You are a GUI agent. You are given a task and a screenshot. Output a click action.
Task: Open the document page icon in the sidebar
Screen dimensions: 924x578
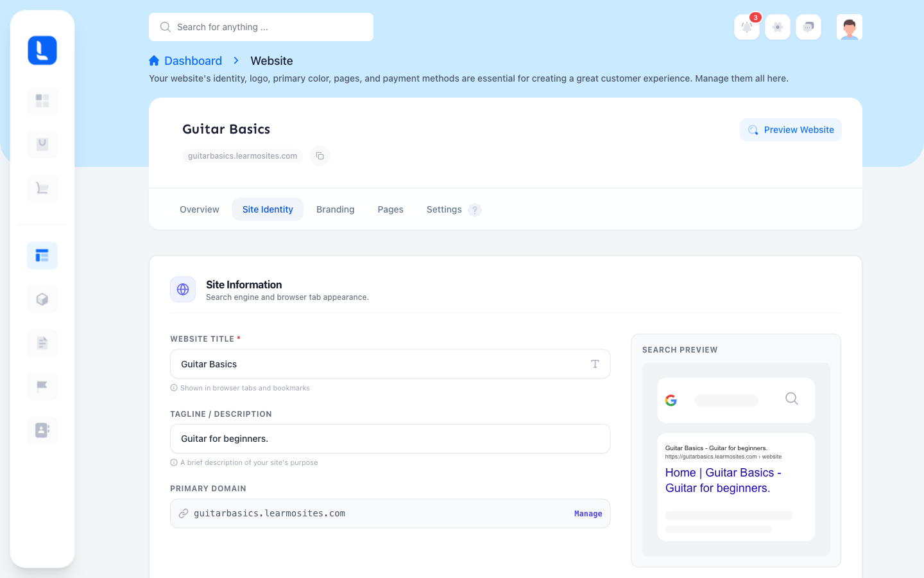pyautogui.click(x=42, y=343)
